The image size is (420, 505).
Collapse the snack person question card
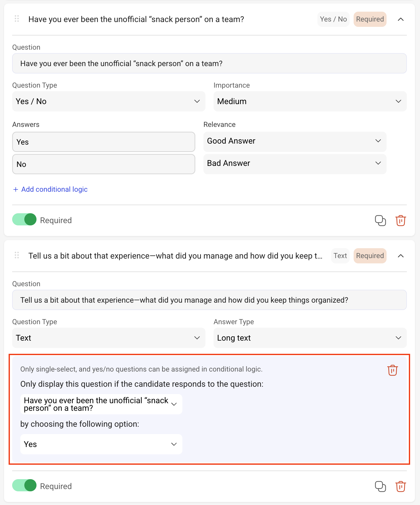[x=400, y=19]
